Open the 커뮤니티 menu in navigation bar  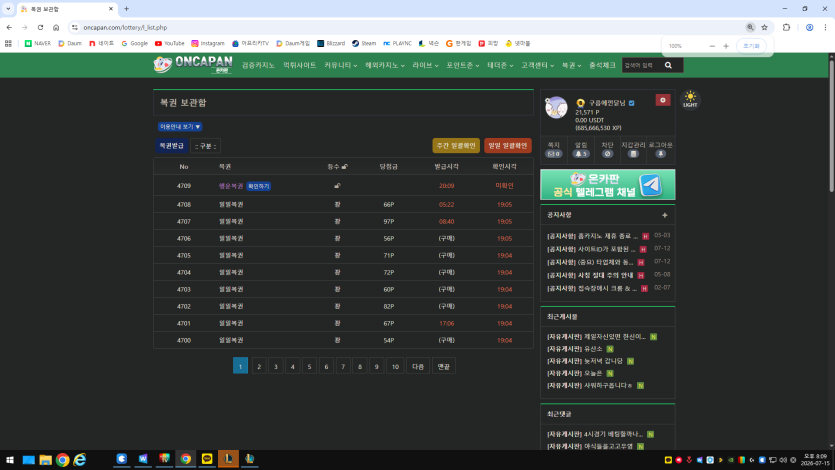coord(340,65)
